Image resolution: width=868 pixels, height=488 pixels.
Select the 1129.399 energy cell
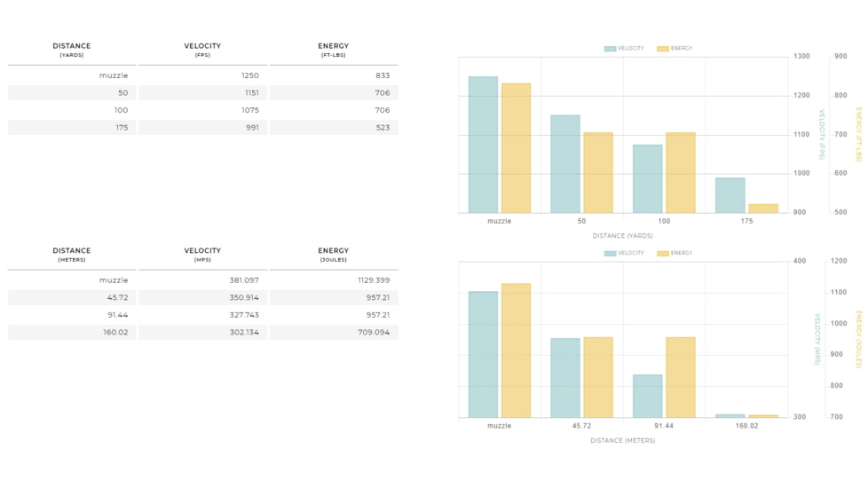click(334, 280)
